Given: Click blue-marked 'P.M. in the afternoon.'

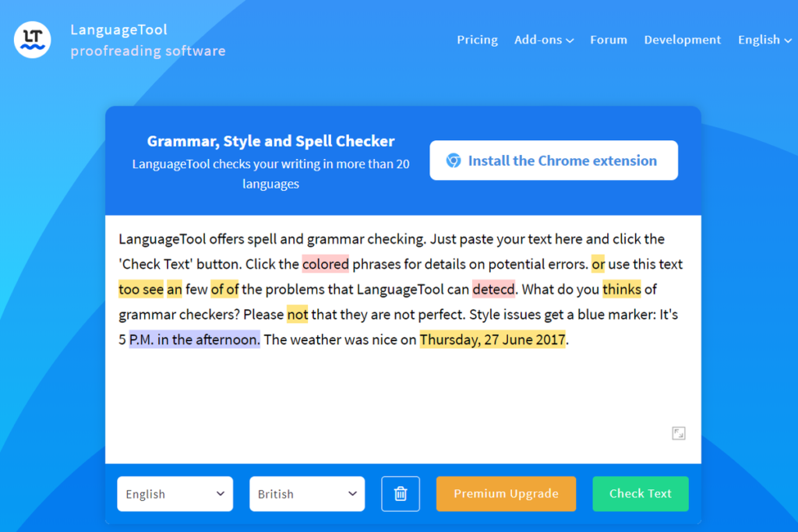Looking at the screenshot, I should tap(194, 340).
